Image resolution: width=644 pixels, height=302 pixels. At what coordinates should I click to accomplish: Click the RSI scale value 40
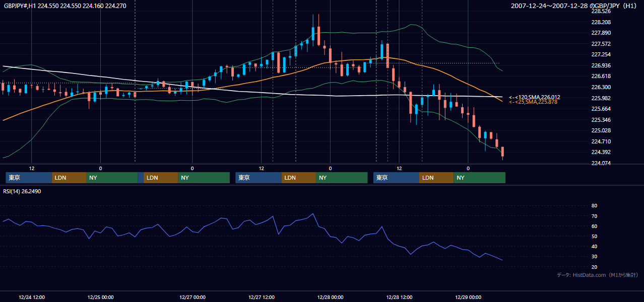click(x=594, y=246)
